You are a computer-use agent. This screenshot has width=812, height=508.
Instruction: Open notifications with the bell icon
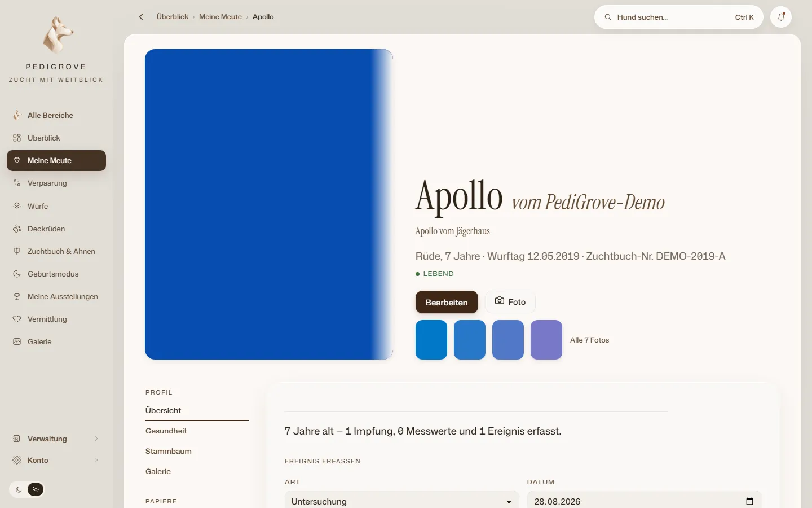click(781, 17)
